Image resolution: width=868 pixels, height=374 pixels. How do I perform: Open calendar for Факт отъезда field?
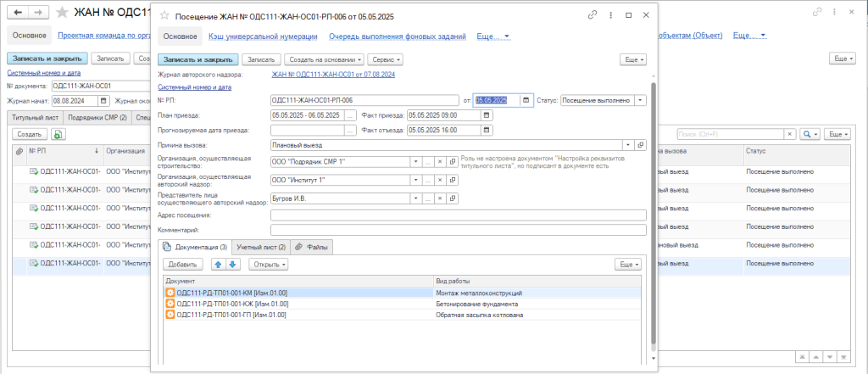click(486, 131)
